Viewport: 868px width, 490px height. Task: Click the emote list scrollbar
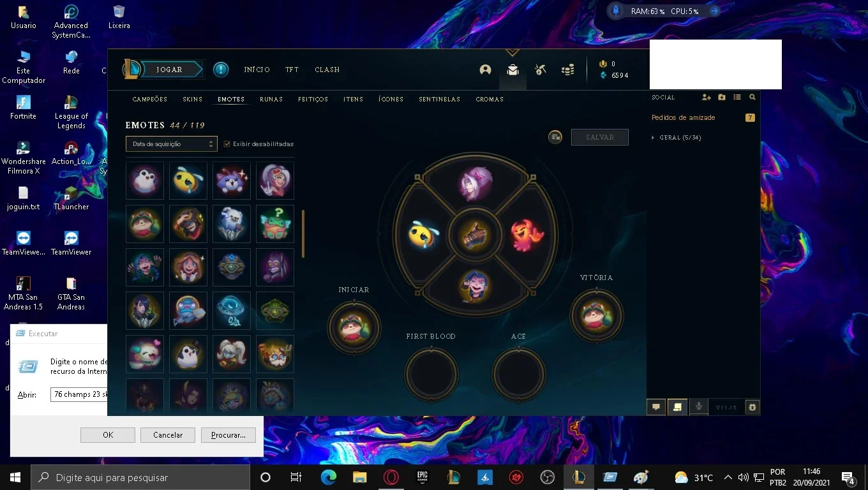(x=303, y=234)
